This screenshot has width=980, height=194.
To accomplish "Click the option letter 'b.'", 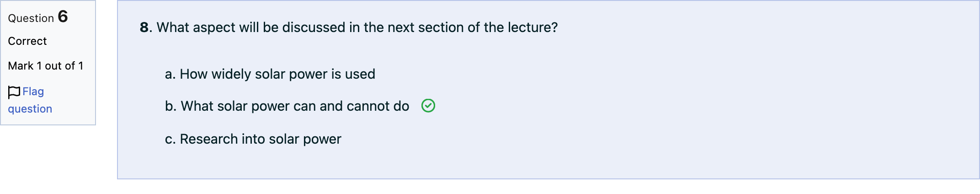I will [171, 106].
